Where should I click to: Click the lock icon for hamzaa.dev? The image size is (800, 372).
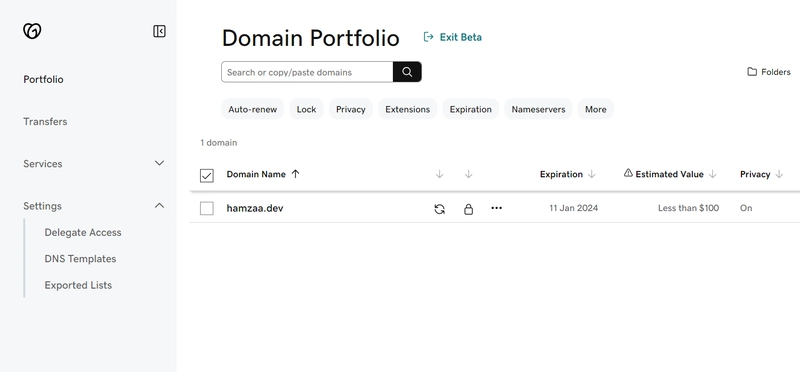[x=468, y=209]
